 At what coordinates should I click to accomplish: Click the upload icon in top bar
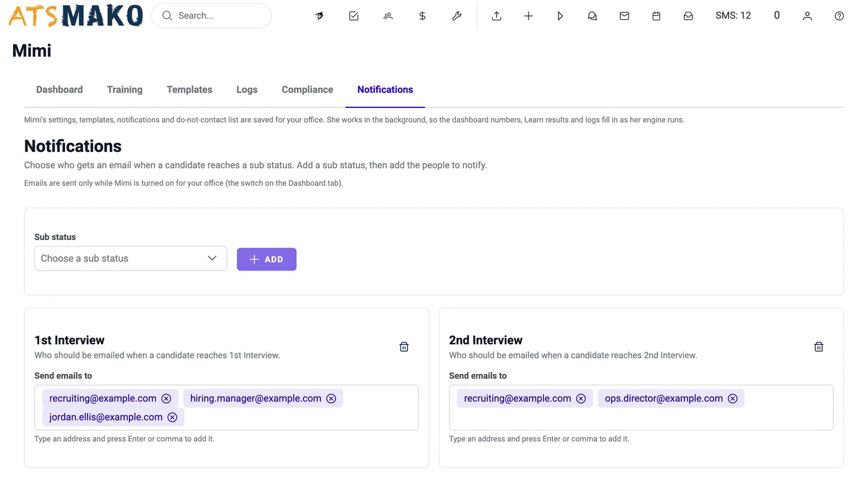click(x=497, y=16)
